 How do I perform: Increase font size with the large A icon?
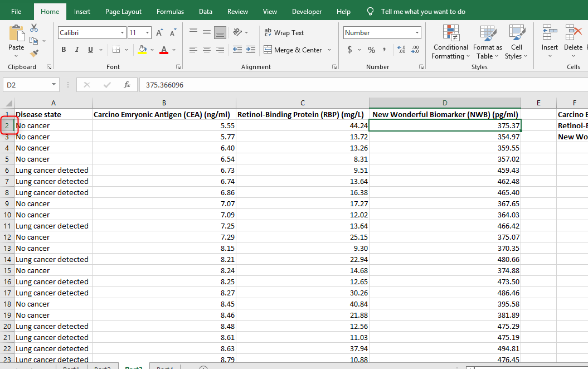point(159,33)
